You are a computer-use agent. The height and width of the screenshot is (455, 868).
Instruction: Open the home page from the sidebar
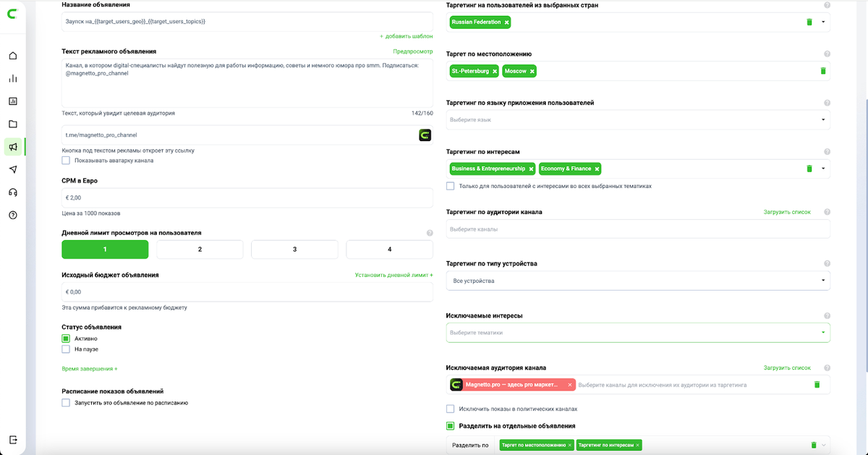(x=13, y=56)
